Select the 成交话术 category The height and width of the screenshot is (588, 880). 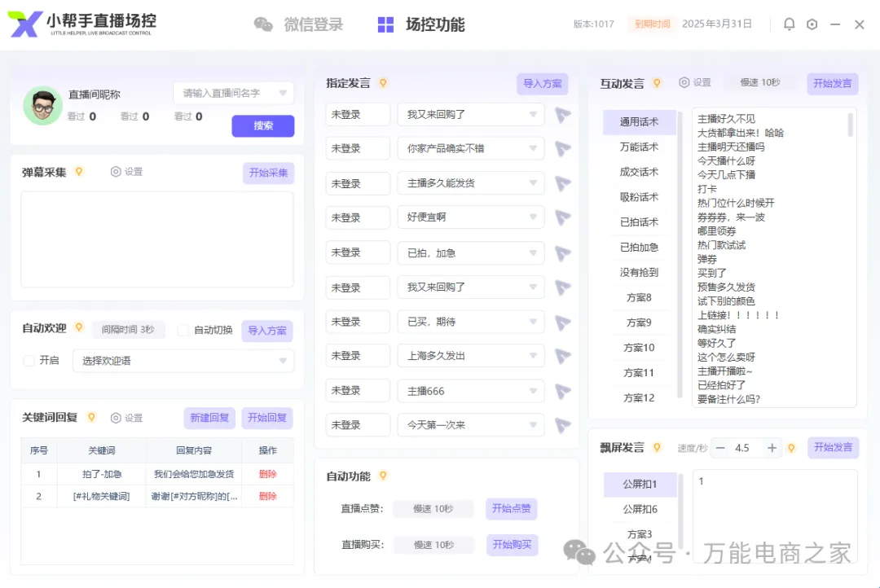coord(639,172)
